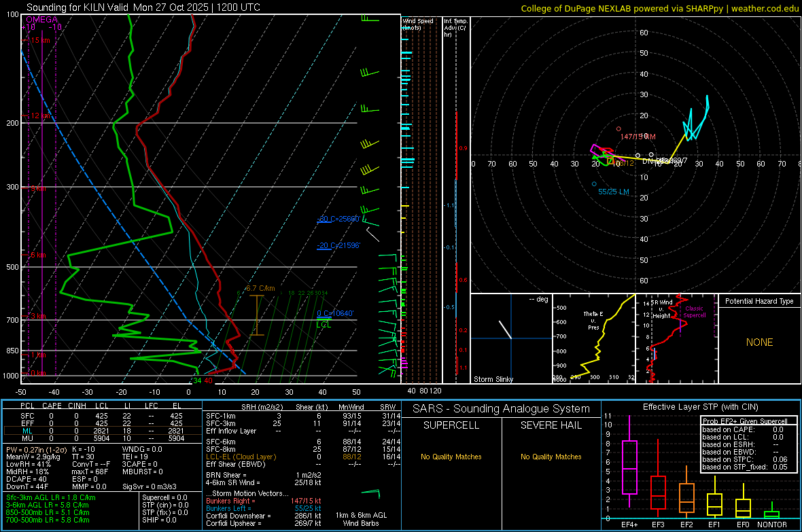802x532 pixels.
Task: Click the 'SHIP = 0.0' value
Action: (x=159, y=520)
